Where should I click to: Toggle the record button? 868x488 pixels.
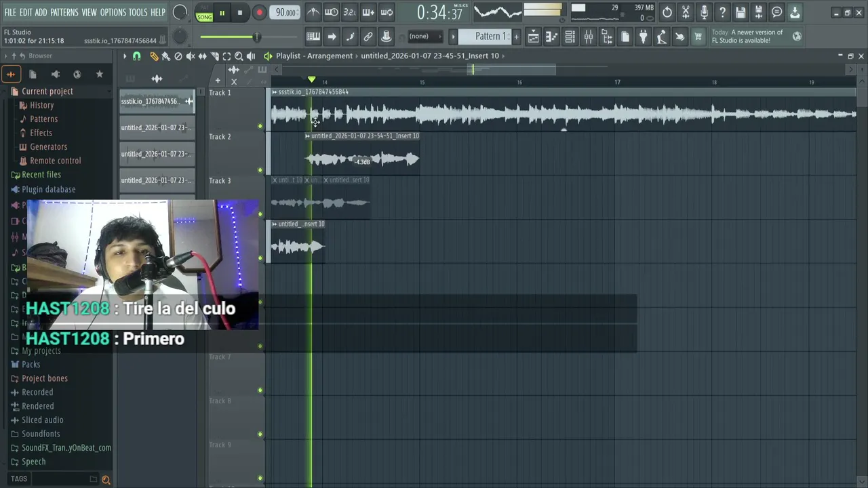[259, 13]
